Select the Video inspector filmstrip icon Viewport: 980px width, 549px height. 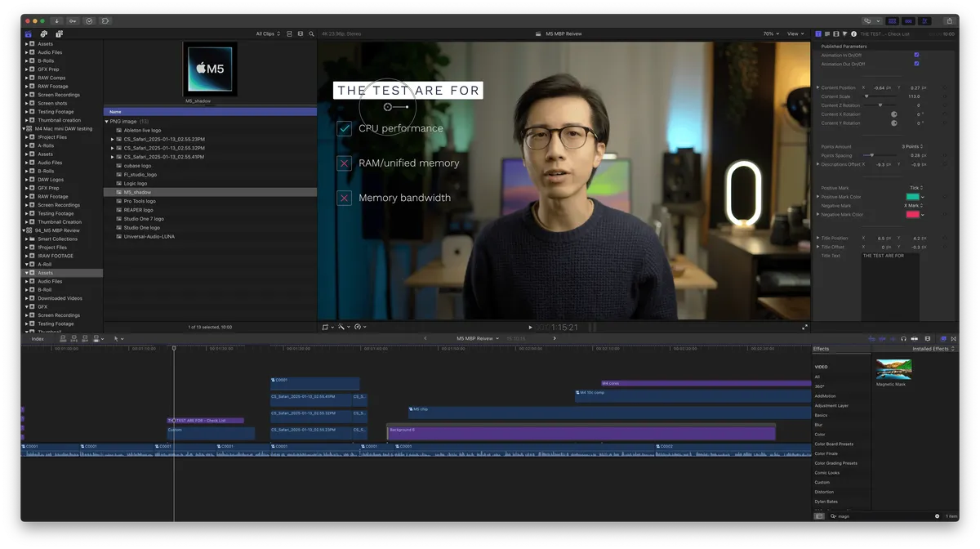[835, 33]
